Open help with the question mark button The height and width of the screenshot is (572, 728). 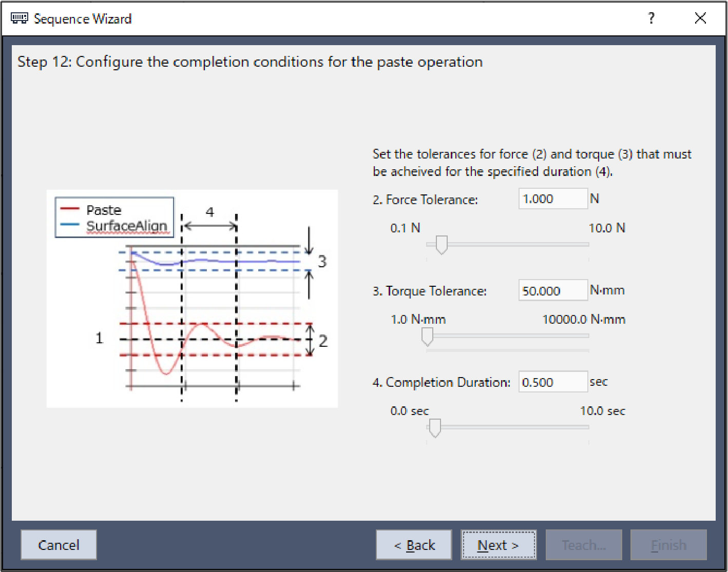pyautogui.click(x=652, y=18)
